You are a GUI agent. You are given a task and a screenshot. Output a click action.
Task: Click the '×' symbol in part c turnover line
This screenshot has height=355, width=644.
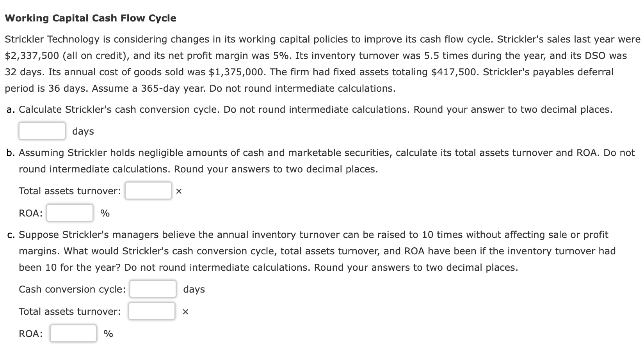[185, 311]
